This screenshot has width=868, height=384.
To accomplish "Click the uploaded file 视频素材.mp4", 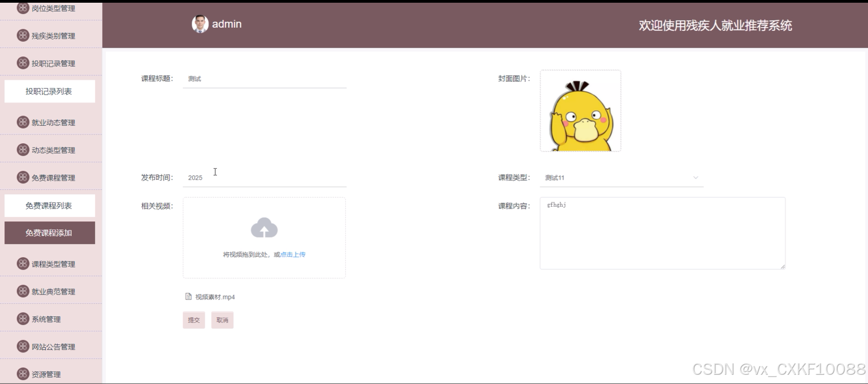I will 215,297.
